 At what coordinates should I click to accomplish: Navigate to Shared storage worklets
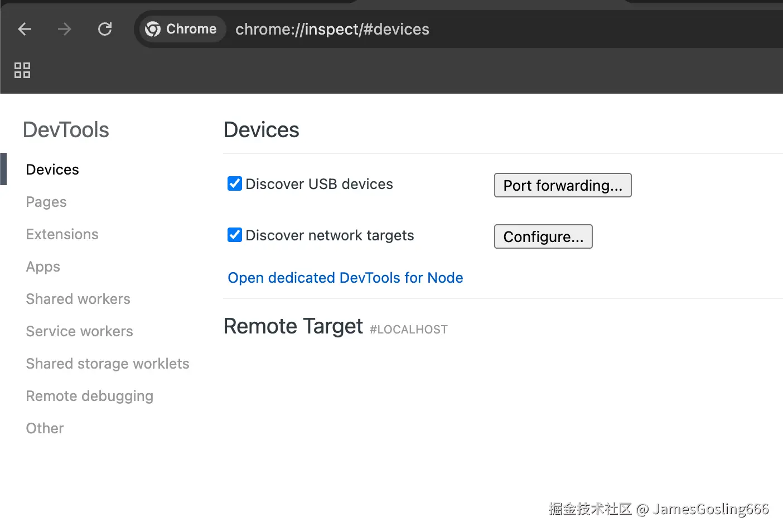108,364
